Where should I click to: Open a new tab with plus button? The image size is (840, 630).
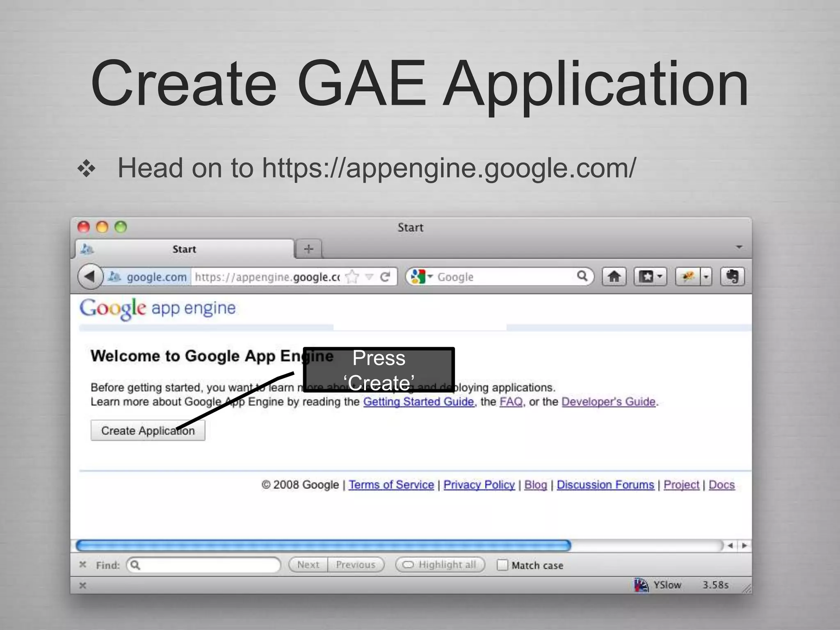[309, 249]
